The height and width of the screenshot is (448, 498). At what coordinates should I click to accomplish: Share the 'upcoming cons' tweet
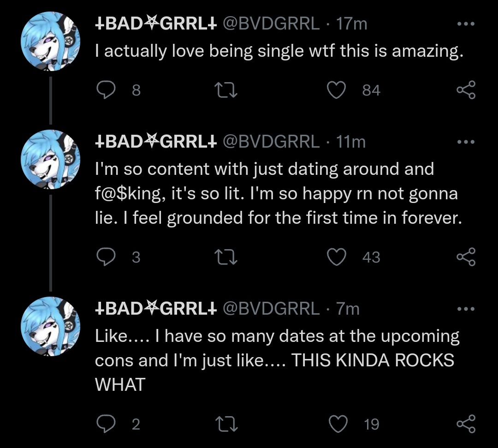pyautogui.click(x=465, y=424)
